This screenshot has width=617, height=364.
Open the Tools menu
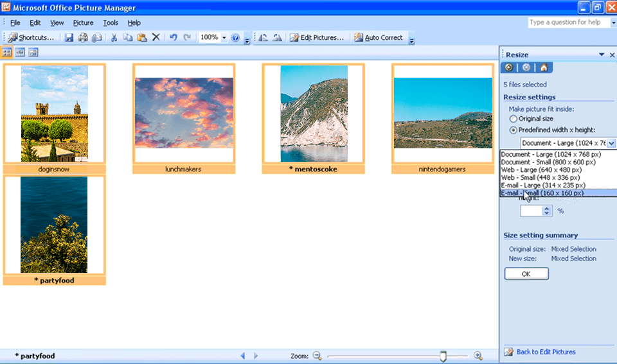coord(111,23)
